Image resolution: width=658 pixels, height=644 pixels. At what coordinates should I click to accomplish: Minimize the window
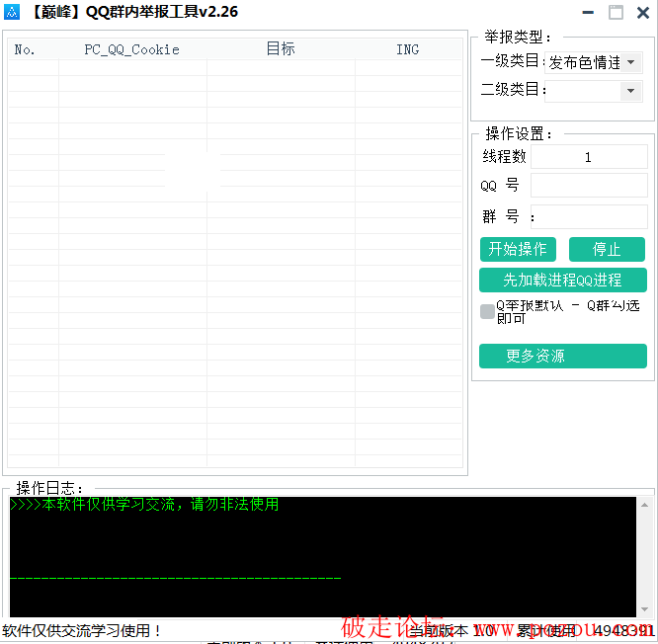pos(588,13)
